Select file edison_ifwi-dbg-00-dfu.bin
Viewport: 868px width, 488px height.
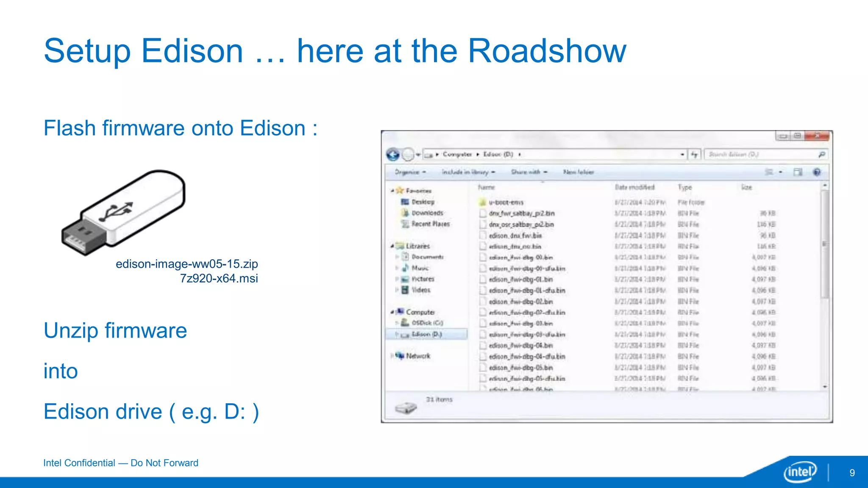pyautogui.click(x=527, y=269)
